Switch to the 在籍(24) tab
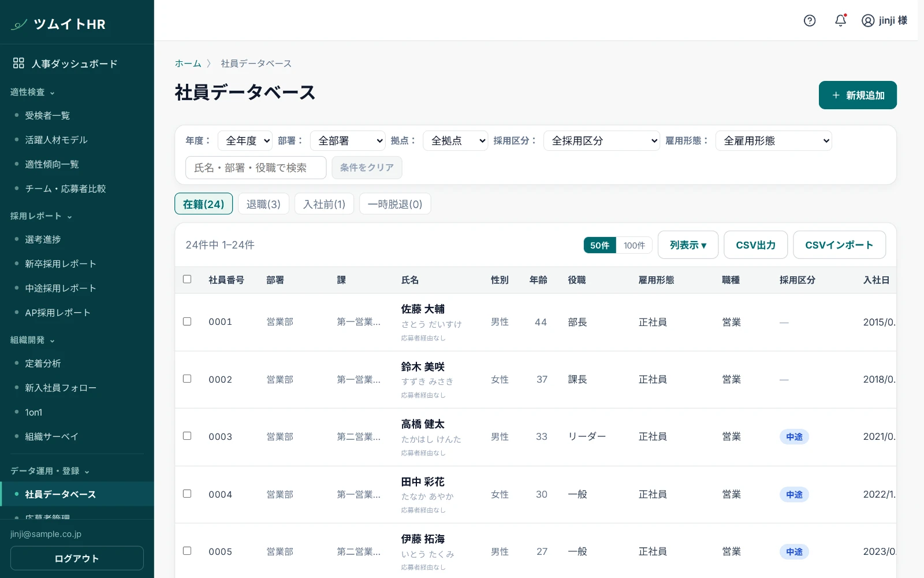The width and height of the screenshot is (924, 578). pos(203,204)
